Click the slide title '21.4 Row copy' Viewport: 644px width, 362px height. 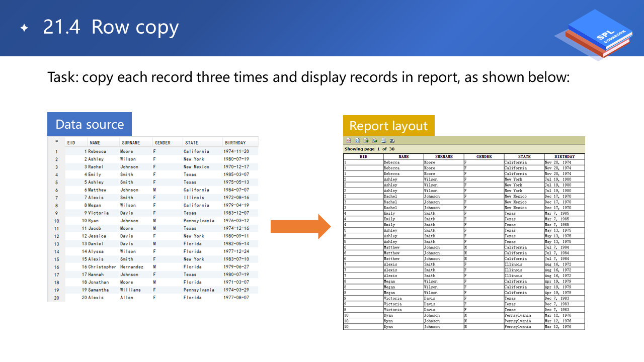pyautogui.click(x=111, y=28)
